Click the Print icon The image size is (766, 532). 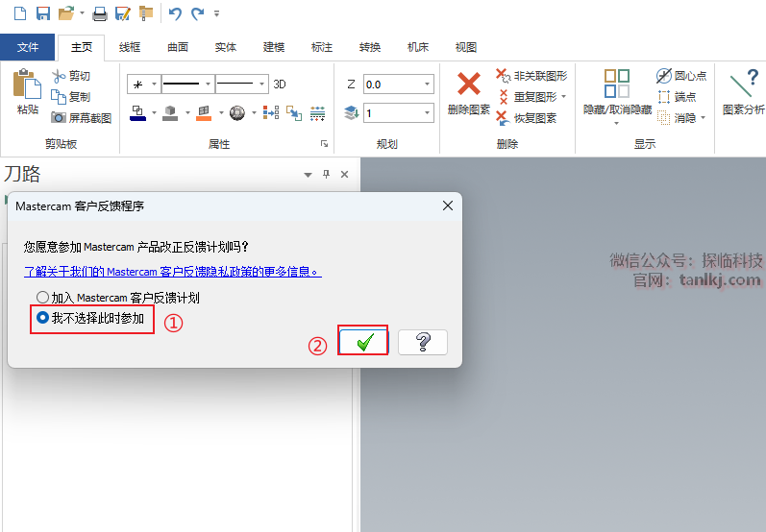coord(100,13)
